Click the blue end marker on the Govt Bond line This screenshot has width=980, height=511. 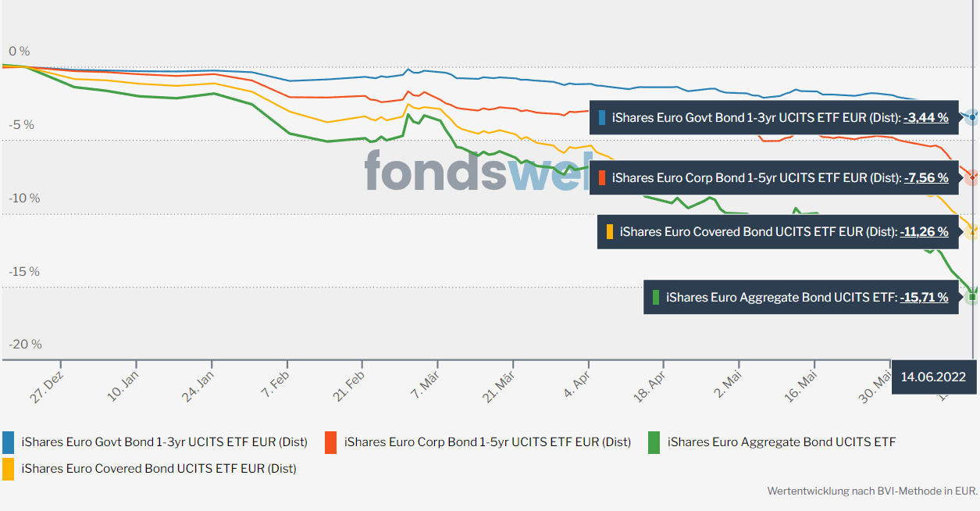click(972, 117)
